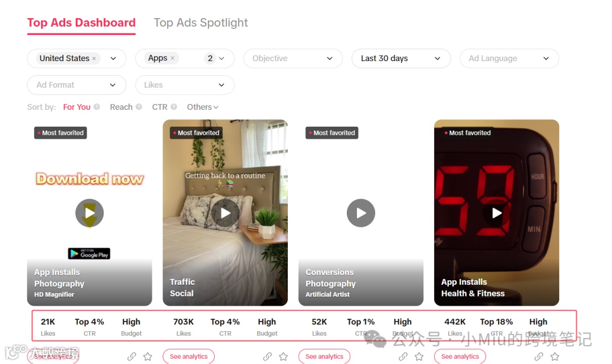Select the Top Ads Dashboard tab

pos(81,23)
